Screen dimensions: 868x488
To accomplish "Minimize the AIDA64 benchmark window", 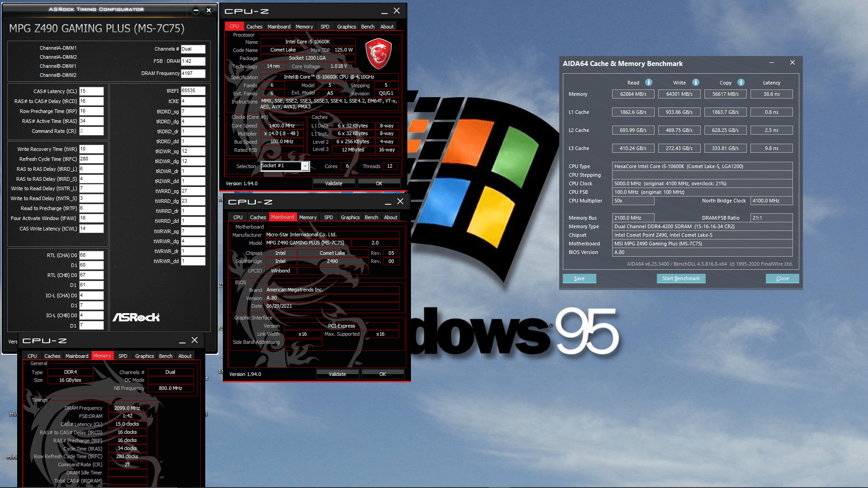I will point(772,63).
